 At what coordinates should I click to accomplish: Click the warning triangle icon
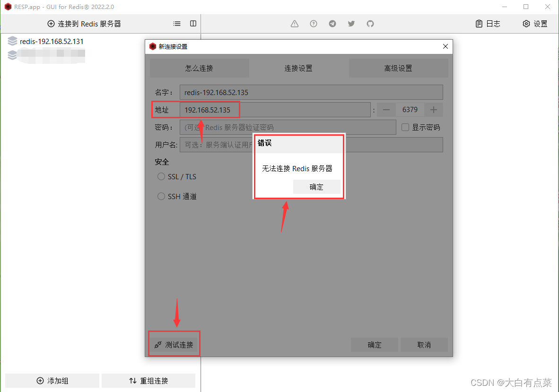pyautogui.click(x=294, y=23)
